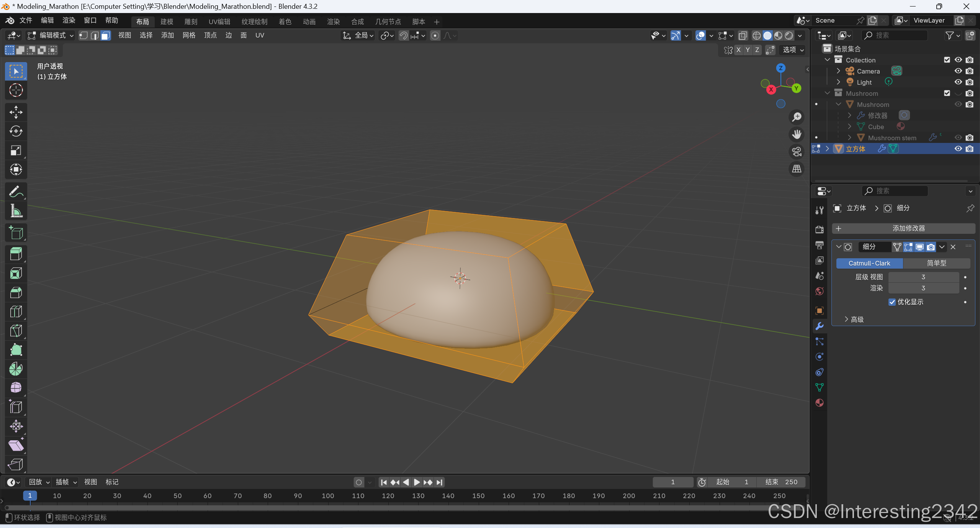Open the 网格 menu

tap(189, 36)
